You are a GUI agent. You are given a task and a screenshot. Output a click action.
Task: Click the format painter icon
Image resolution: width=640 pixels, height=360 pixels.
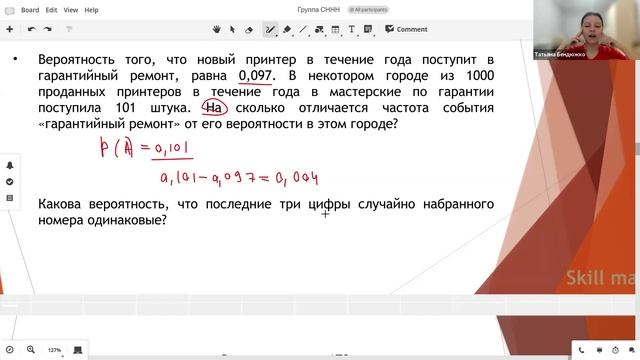[69, 29]
